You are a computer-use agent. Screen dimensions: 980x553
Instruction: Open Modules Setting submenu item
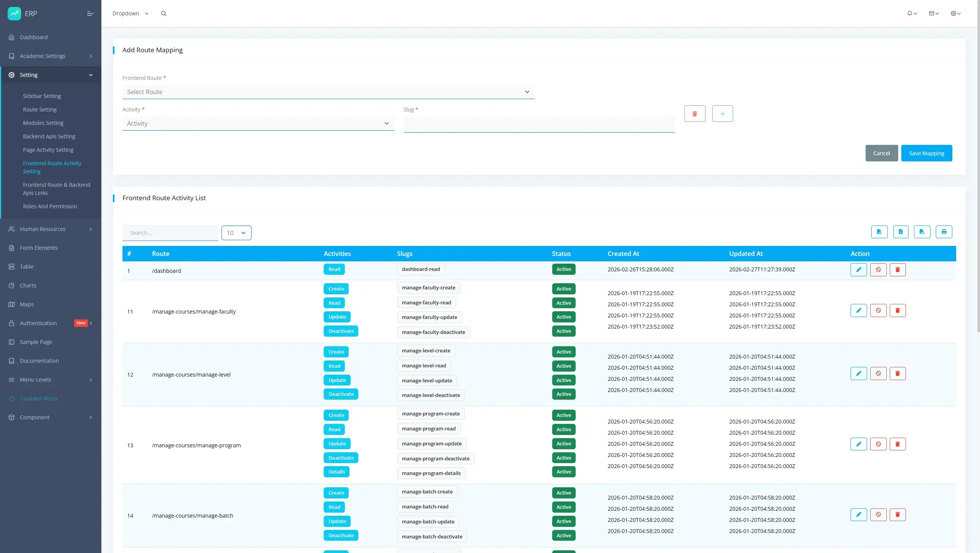(43, 123)
